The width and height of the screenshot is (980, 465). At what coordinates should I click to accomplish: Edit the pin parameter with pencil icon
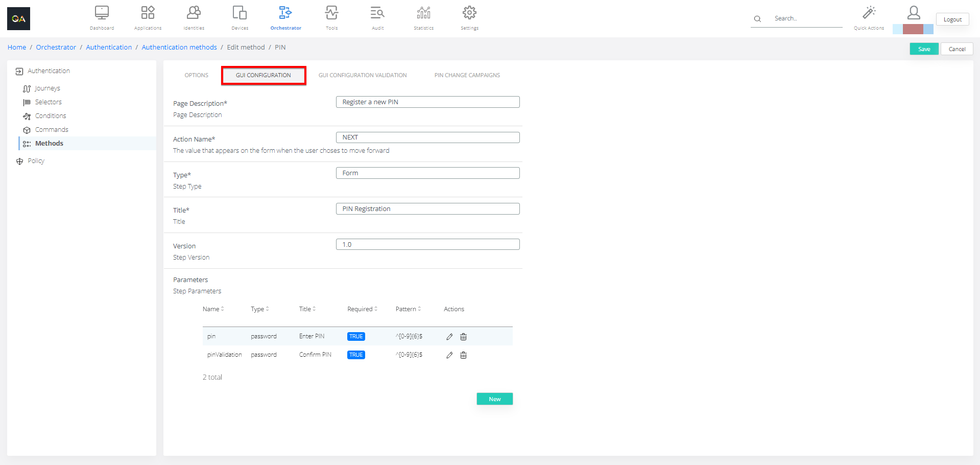[x=449, y=337]
